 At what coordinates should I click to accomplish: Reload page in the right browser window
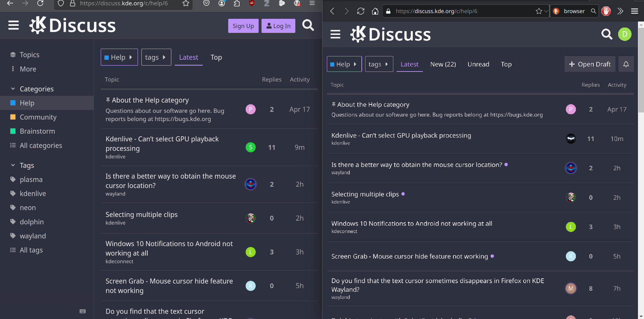(x=361, y=11)
